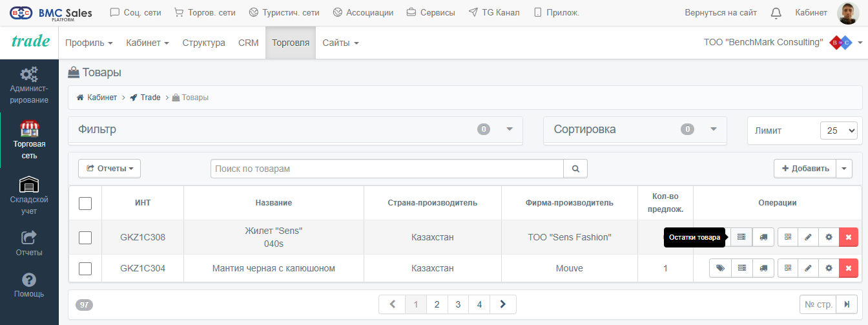868x325 pixels.
Task: Open Отчеты in left sidebar
Action: (x=29, y=244)
